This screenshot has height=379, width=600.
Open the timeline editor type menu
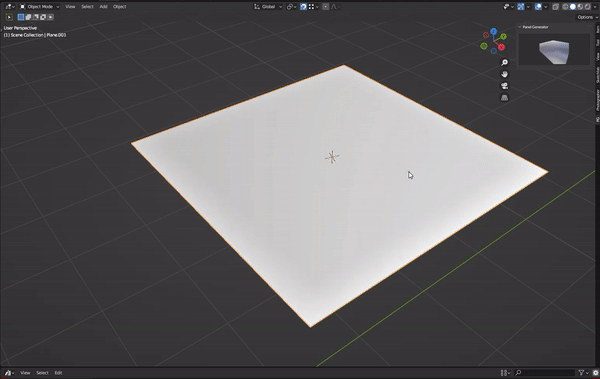tap(9, 372)
